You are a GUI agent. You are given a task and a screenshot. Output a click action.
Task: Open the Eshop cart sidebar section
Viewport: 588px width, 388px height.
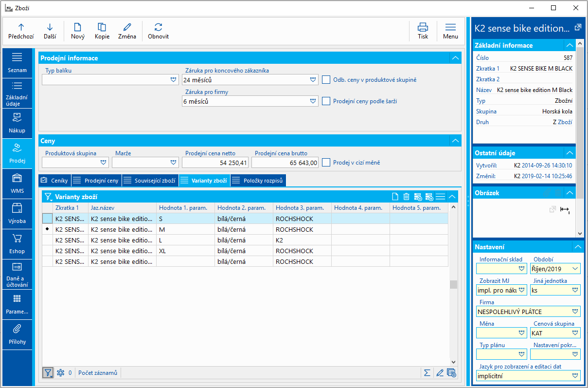(x=17, y=243)
